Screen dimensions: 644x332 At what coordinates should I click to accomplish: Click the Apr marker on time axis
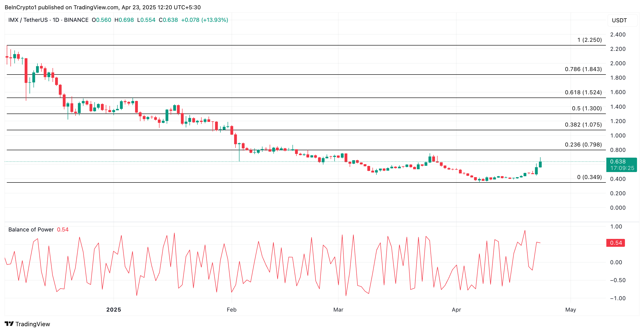pyautogui.click(x=456, y=309)
